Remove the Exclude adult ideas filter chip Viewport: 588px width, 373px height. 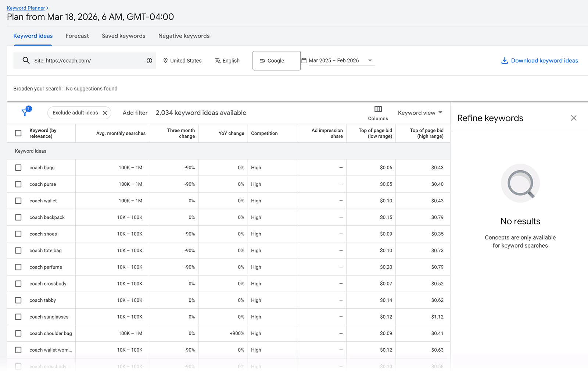[x=105, y=113]
